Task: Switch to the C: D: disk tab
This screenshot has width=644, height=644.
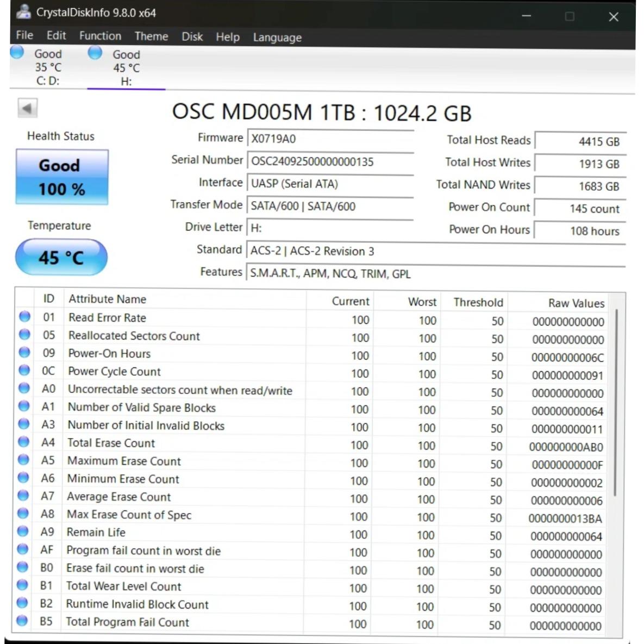Action: (48, 67)
